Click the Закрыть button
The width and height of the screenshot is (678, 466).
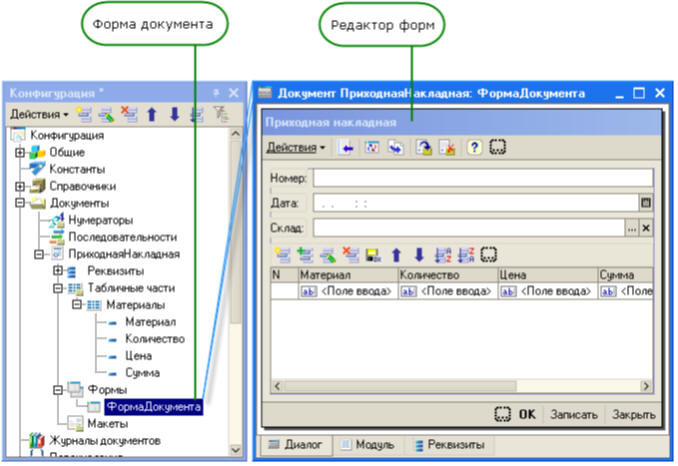634,415
